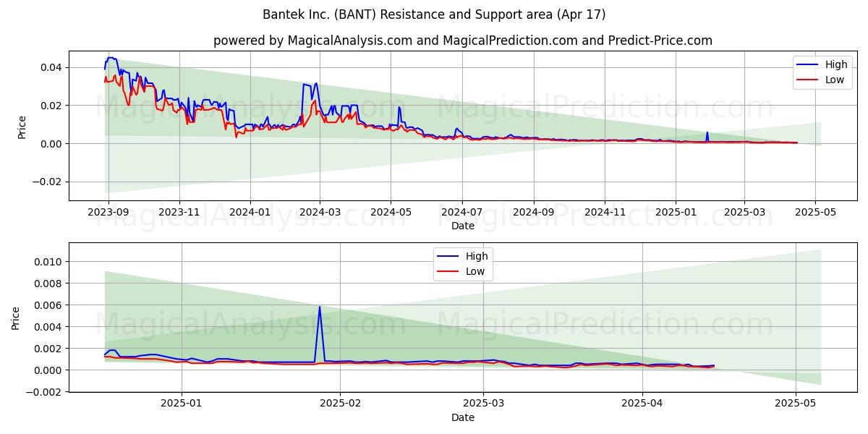This screenshot has width=868, height=434.
Task: Click the '0.004' y-axis tick label
Action: [49, 326]
